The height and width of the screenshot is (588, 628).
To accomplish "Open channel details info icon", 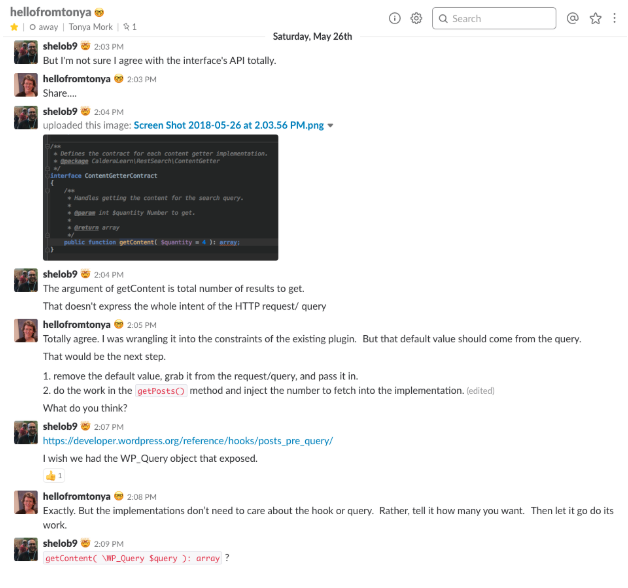I will click(x=394, y=18).
